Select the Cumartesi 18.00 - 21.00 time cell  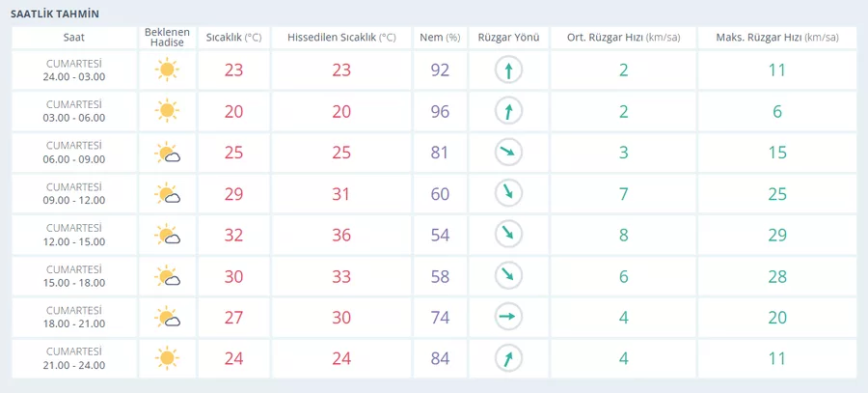click(x=74, y=318)
